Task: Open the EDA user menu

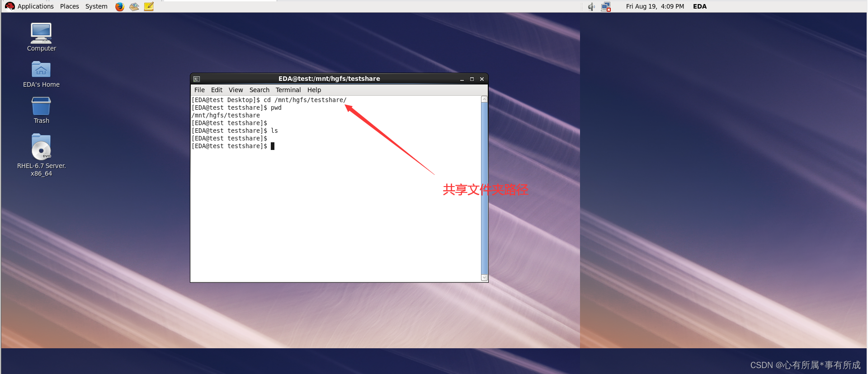Action: (x=700, y=6)
